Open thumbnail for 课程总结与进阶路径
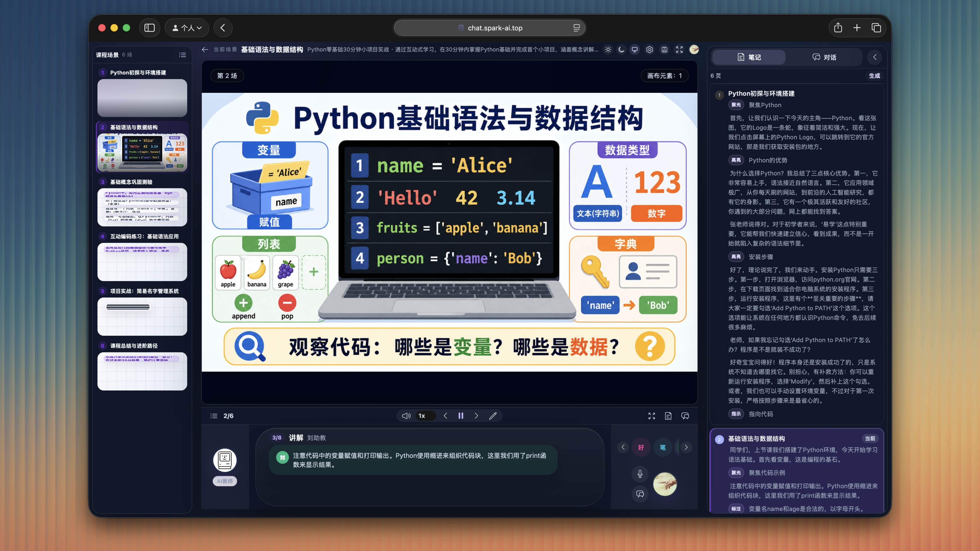Image resolution: width=980 pixels, height=551 pixels. pos(142,371)
